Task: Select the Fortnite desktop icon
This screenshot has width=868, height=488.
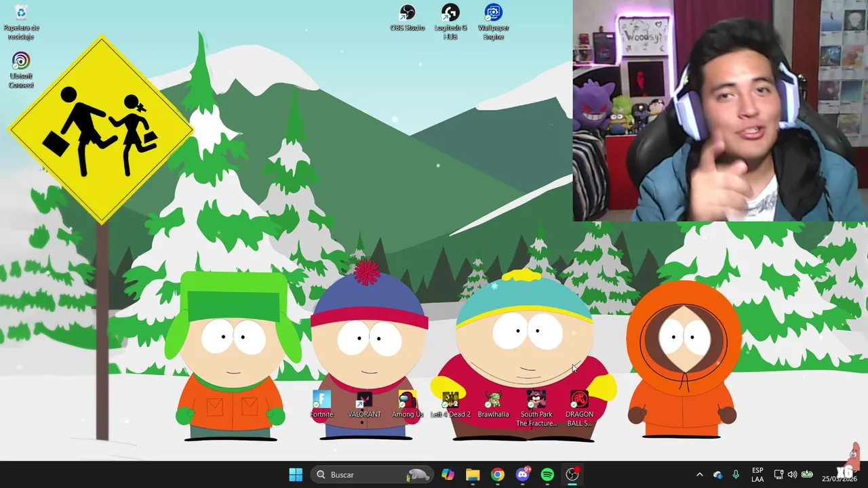Action: coord(321,404)
